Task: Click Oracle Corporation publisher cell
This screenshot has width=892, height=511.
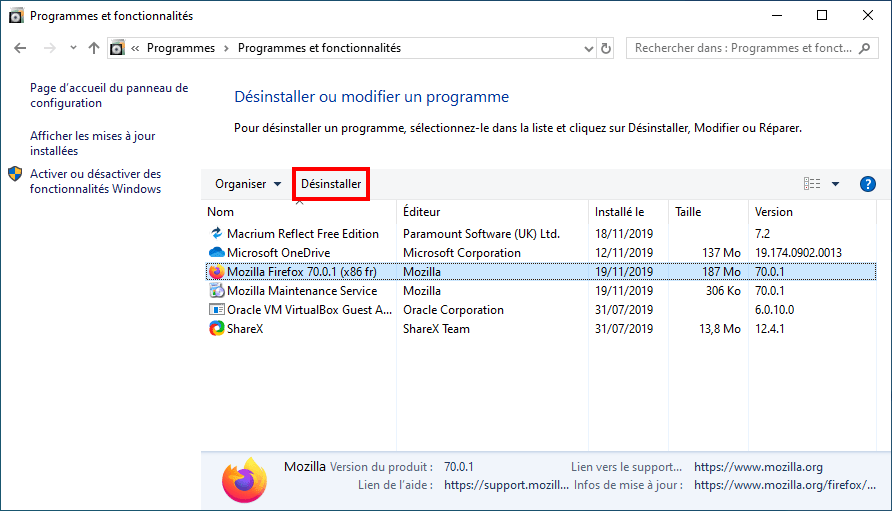Action: pos(453,310)
